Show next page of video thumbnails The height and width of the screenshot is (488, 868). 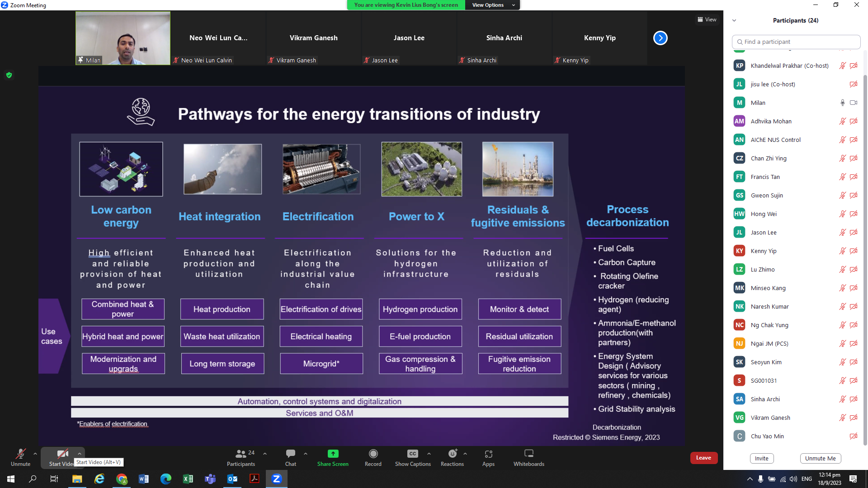click(x=660, y=38)
